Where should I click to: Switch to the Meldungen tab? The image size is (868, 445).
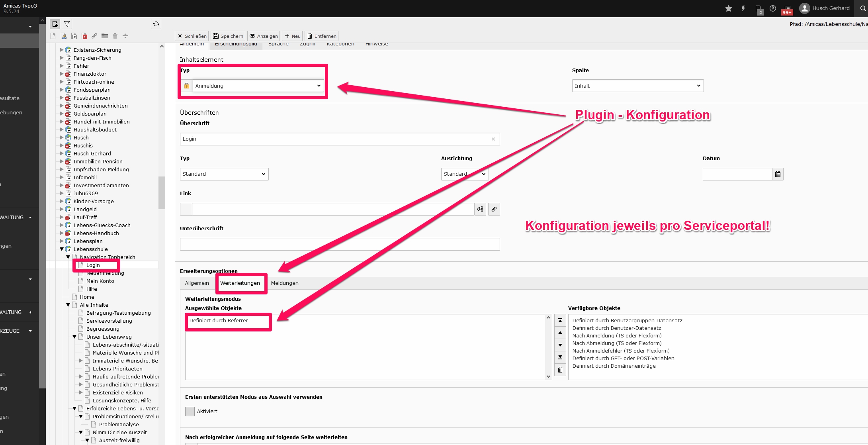pos(285,283)
